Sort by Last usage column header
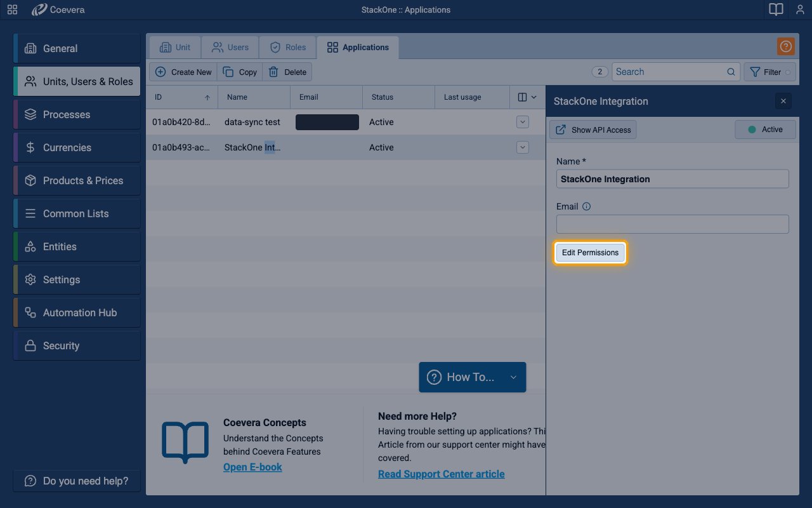Viewport: 812px width, 508px height. click(472, 97)
